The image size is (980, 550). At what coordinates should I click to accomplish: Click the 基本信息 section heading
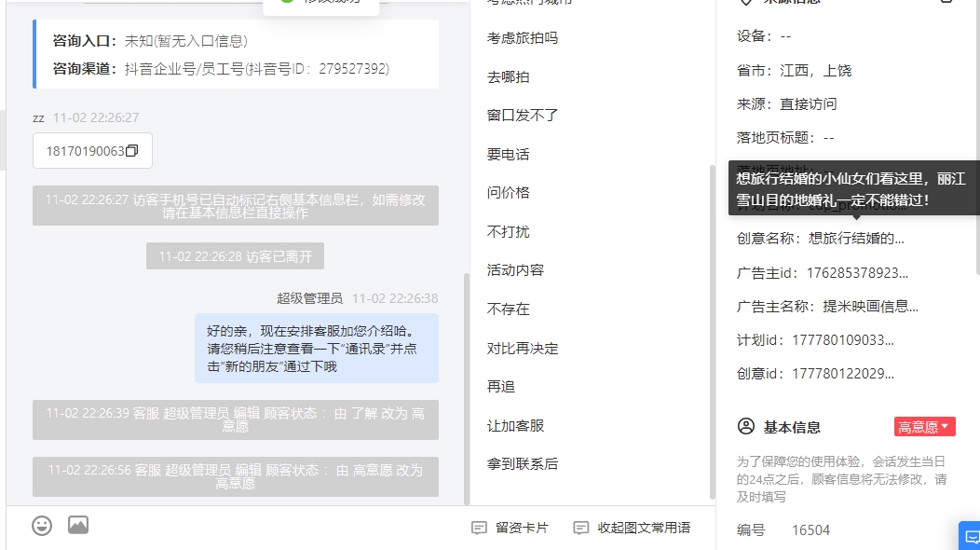pyautogui.click(x=792, y=427)
